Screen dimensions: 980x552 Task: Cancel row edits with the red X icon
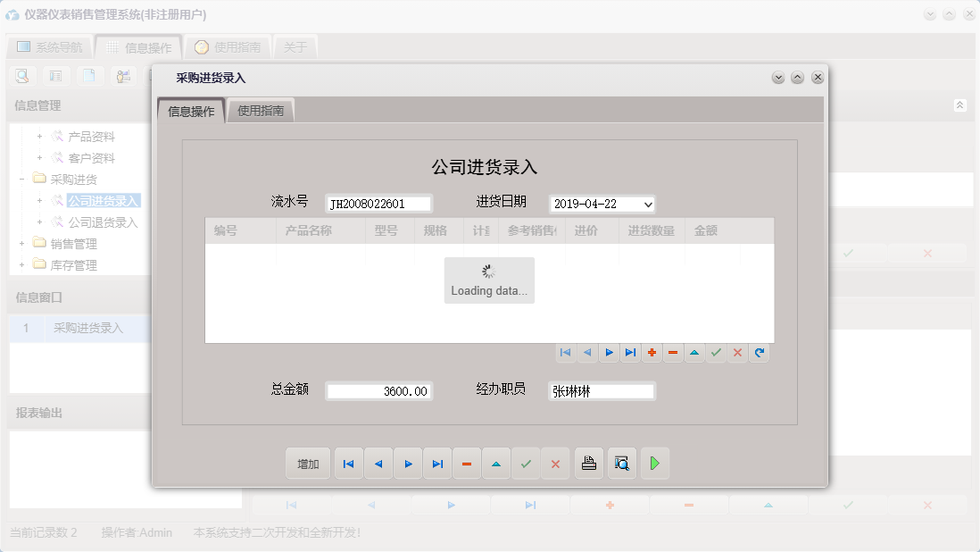click(737, 353)
